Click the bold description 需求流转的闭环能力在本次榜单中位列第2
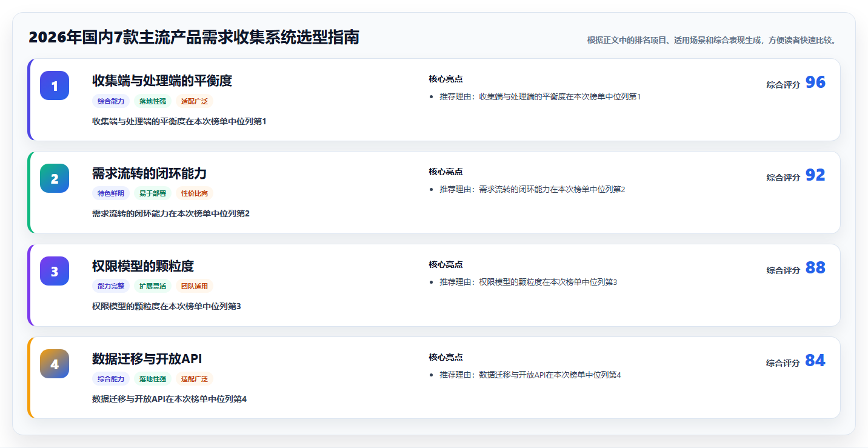Screen dimensions: 868x448 tap(171, 213)
